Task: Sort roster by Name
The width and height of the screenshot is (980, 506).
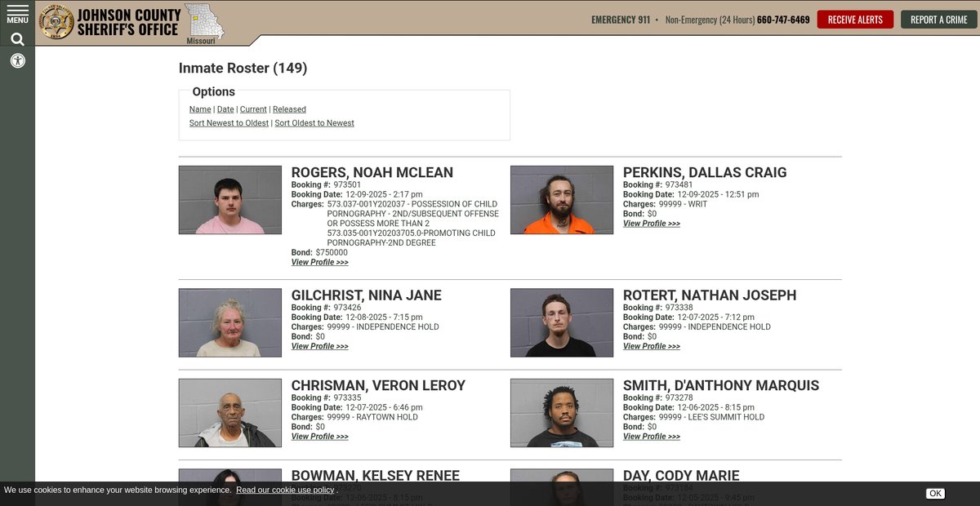Action: [200, 109]
